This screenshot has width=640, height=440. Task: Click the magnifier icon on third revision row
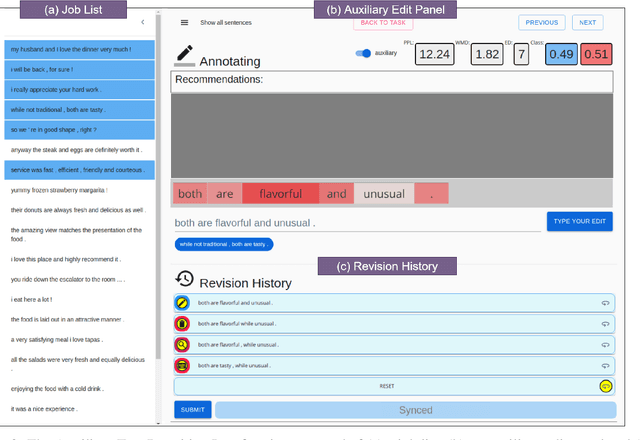(x=182, y=344)
